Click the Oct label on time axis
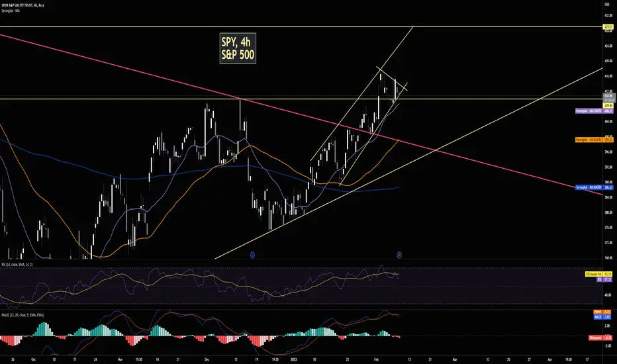This screenshot has height=364, width=617. point(33,359)
